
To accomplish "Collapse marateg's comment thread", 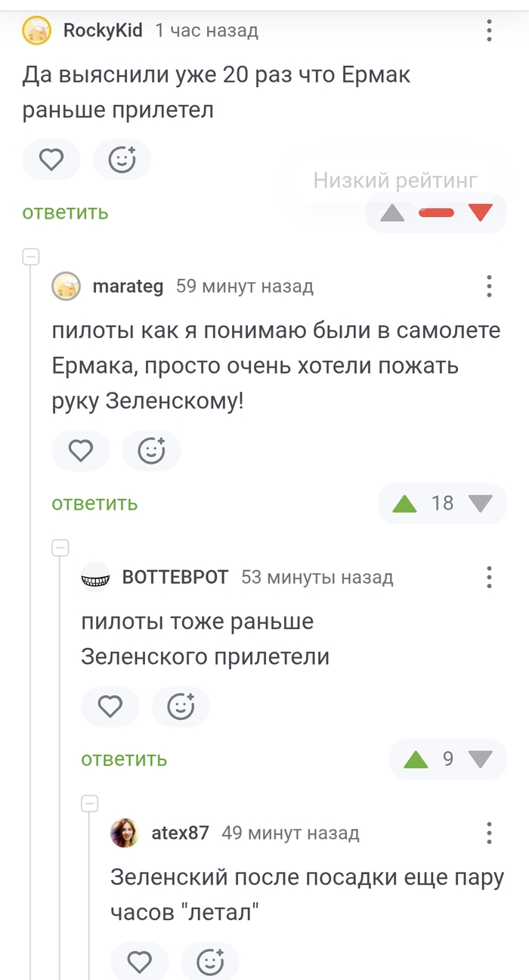I will 32,256.
